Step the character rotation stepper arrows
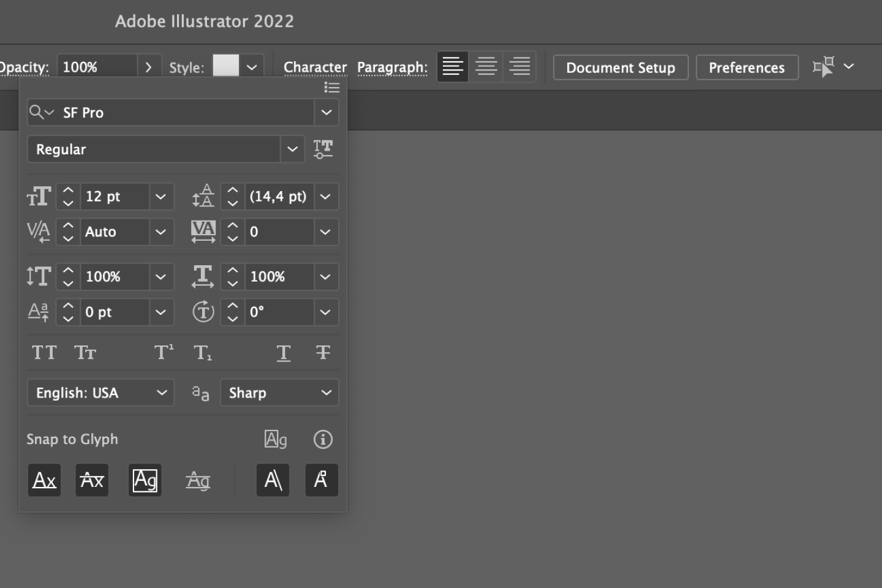 pos(232,312)
